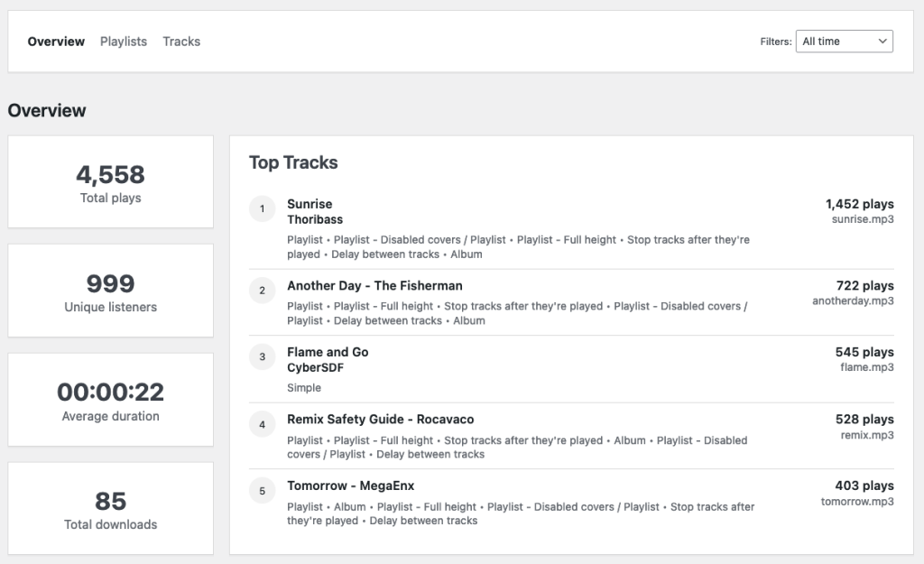This screenshot has height=564, width=924.
Task: Click the Top Tracks heading
Action: click(293, 162)
